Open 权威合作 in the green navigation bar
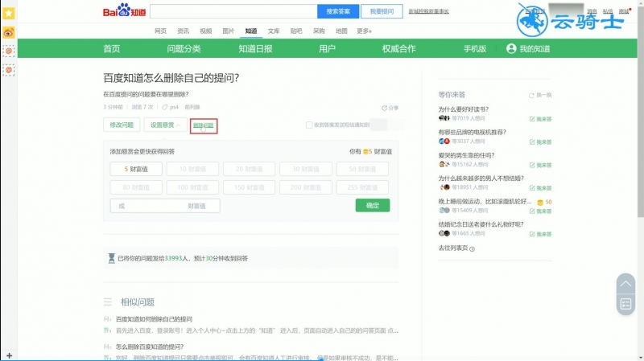The height and width of the screenshot is (361, 644). pyautogui.click(x=398, y=48)
